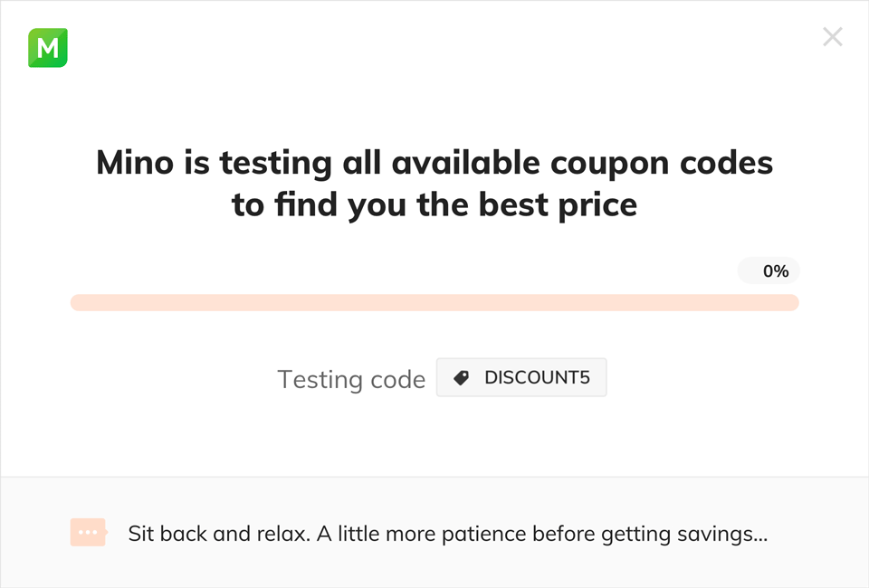Image resolution: width=869 pixels, height=588 pixels.
Task: Click the peach coupon testing progress bar
Action: pos(434,301)
